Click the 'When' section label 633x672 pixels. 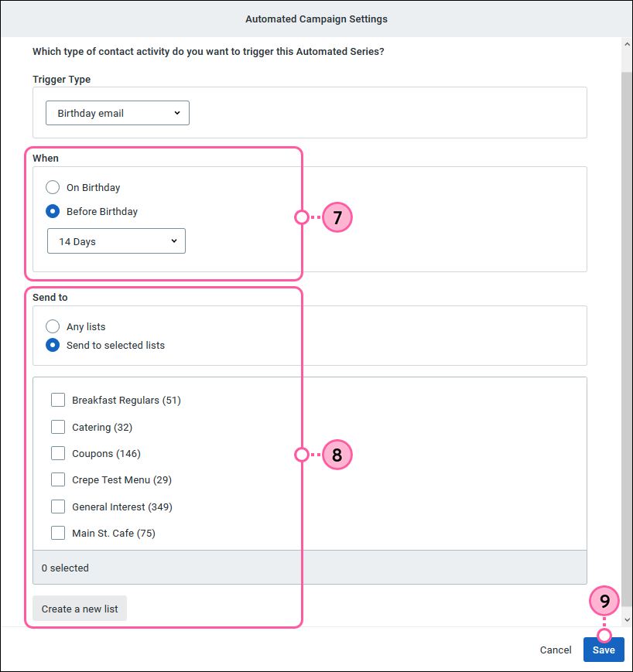[x=46, y=159]
